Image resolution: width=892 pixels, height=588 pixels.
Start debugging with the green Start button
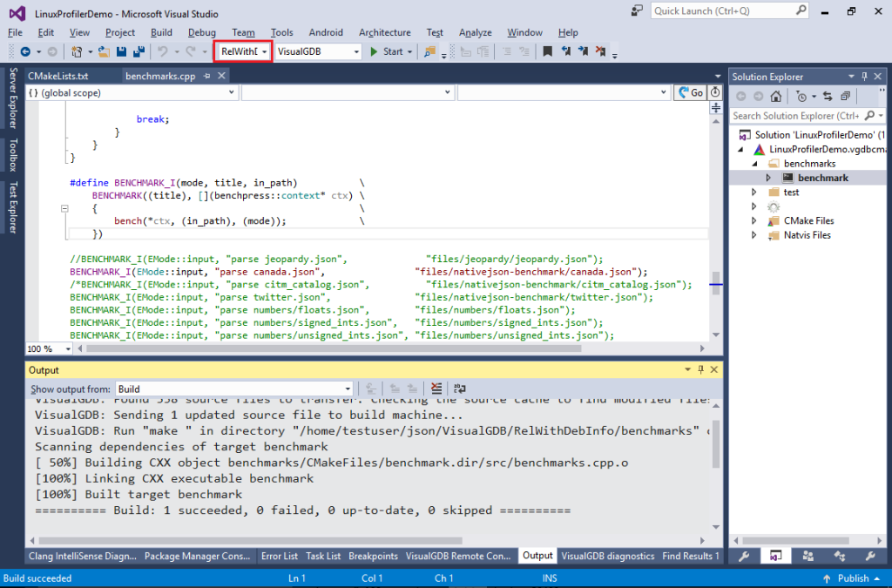[373, 51]
